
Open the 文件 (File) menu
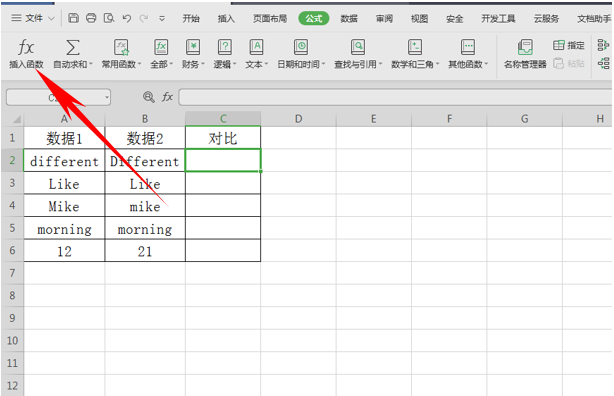click(33, 18)
